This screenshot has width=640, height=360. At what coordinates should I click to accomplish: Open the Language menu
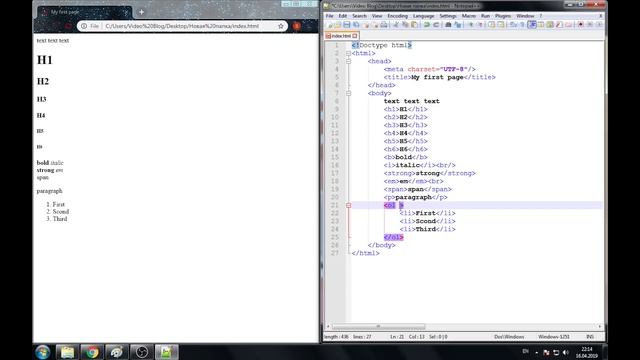click(x=423, y=16)
